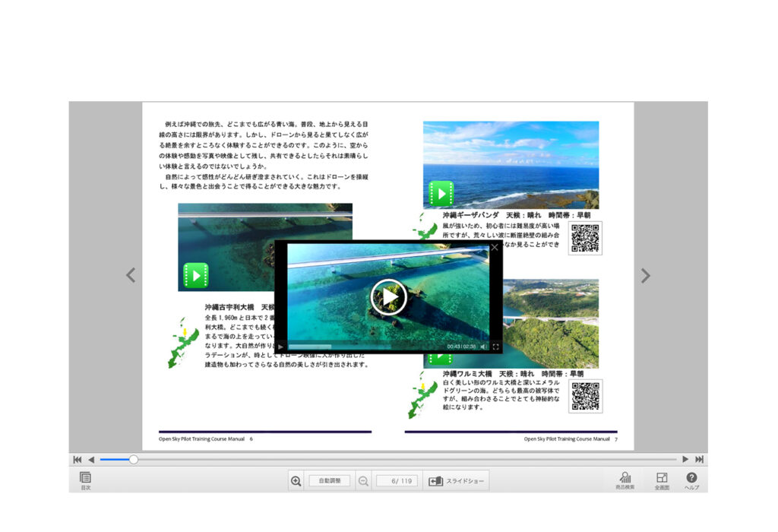Expand the video player to fullscreen

[496, 347]
